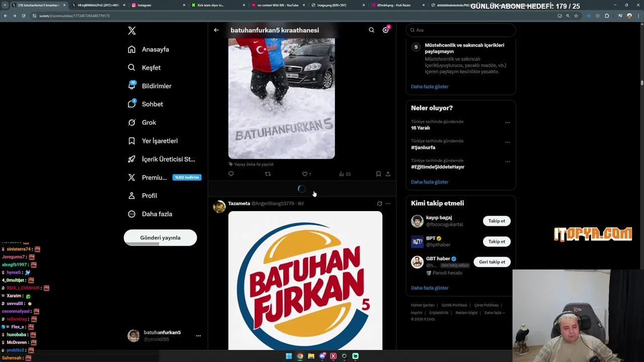This screenshot has height=362, width=644.
Task: Open Grok from the sidebar
Action: (x=142, y=123)
